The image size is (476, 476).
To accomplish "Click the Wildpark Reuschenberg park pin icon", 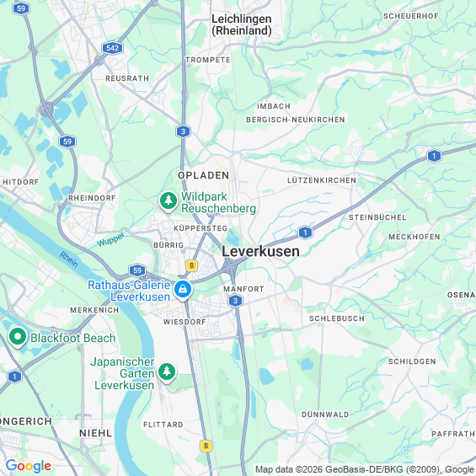I will point(168,201).
